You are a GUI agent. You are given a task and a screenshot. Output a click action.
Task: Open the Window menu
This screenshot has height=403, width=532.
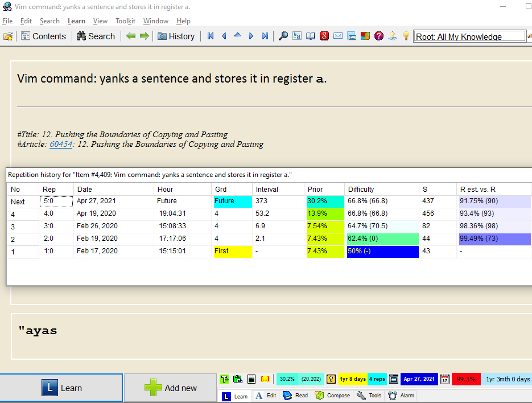[x=155, y=21]
